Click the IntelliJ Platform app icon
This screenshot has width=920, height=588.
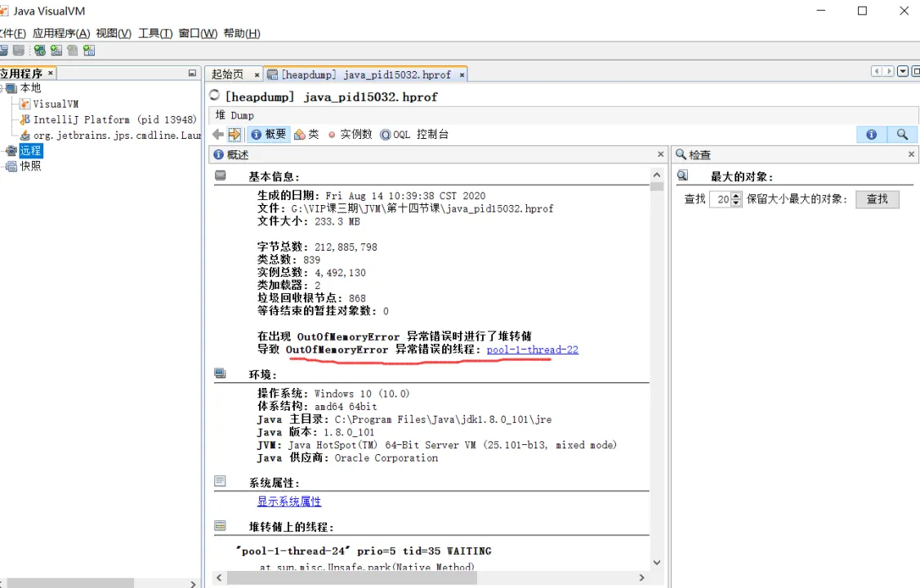click(25, 119)
